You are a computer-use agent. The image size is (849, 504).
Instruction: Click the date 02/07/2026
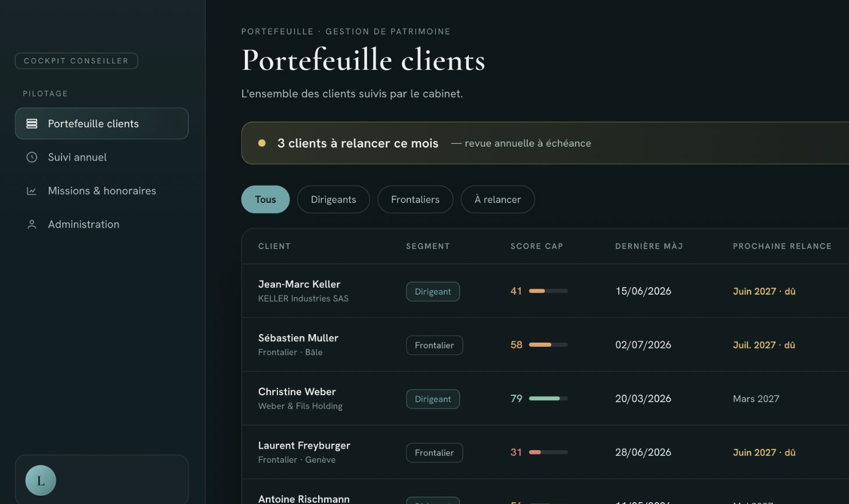[643, 345]
